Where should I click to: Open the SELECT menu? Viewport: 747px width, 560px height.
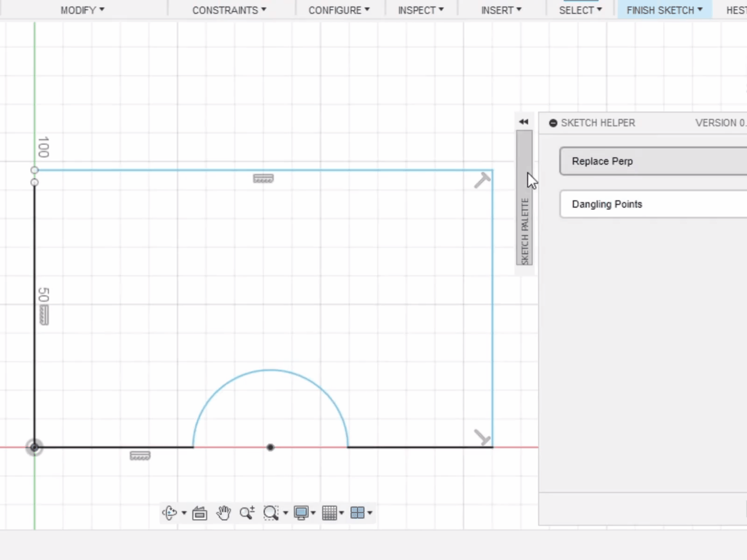[580, 10]
